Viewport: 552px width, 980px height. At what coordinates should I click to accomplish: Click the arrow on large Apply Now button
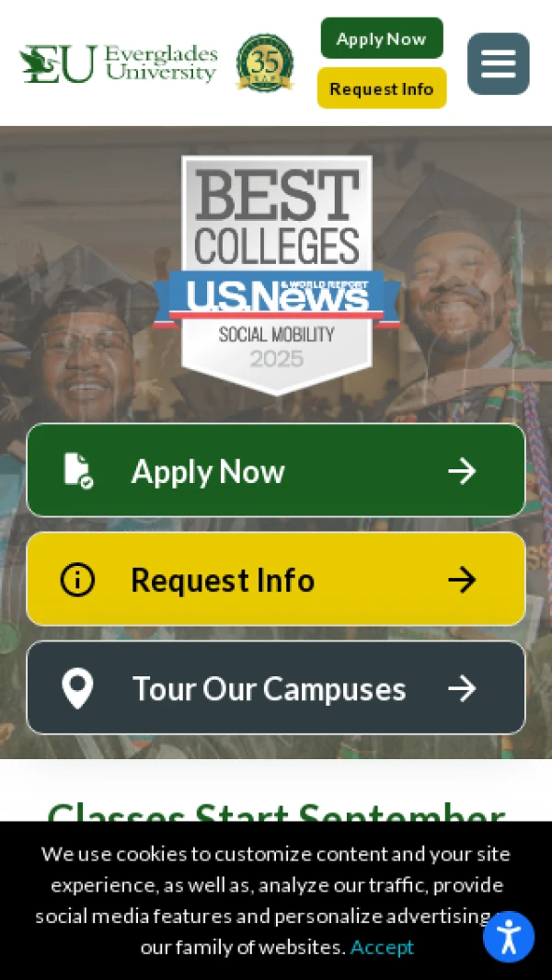coord(462,470)
